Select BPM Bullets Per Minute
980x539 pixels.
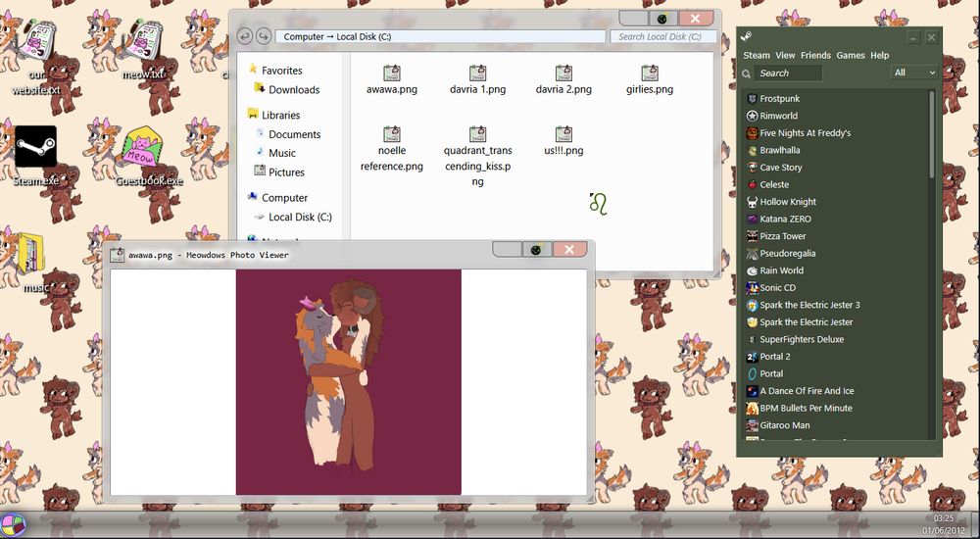click(806, 409)
